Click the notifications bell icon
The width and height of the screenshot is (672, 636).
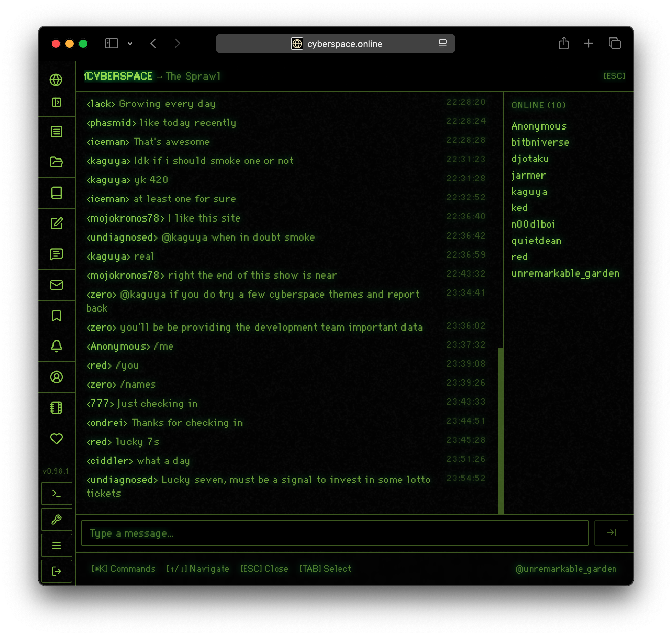click(x=56, y=346)
